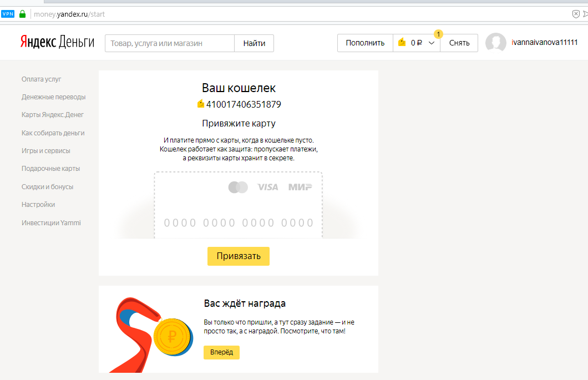Click the wallet icon beside the wallet number
The width and height of the screenshot is (588, 380).
point(201,104)
